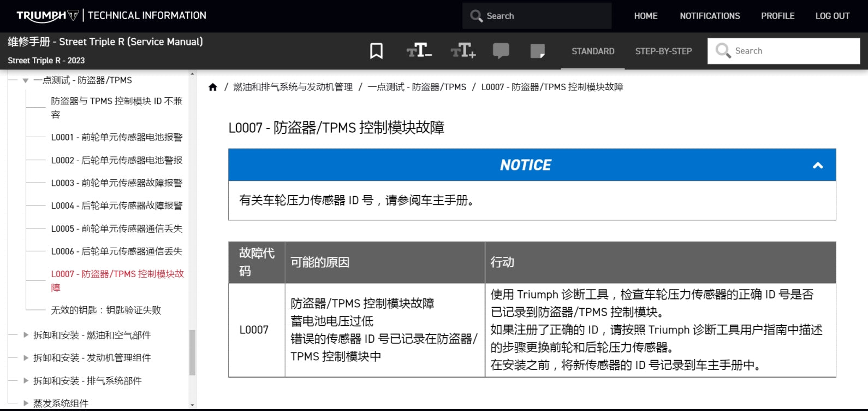Switch to STEP-BY-STEP view tab
Screen dimensions: 868x411
point(663,51)
